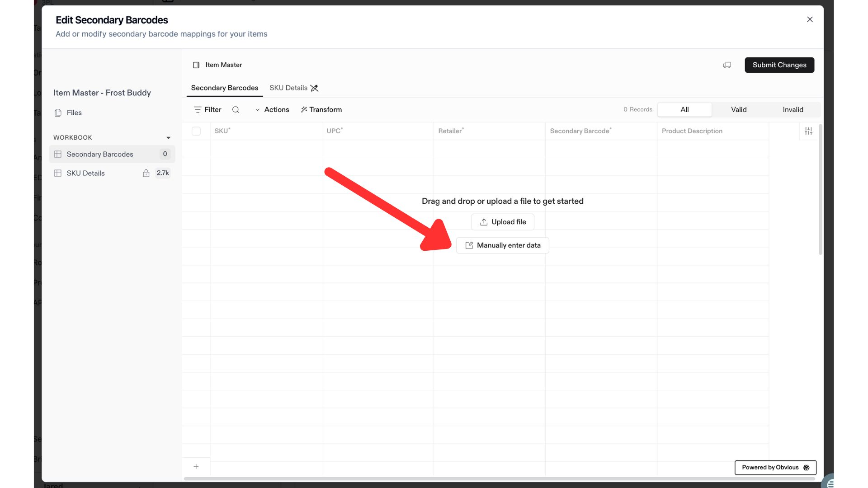Viewport: 868px width, 488px height.
Task: Click the search magnifier icon
Action: (x=236, y=109)
